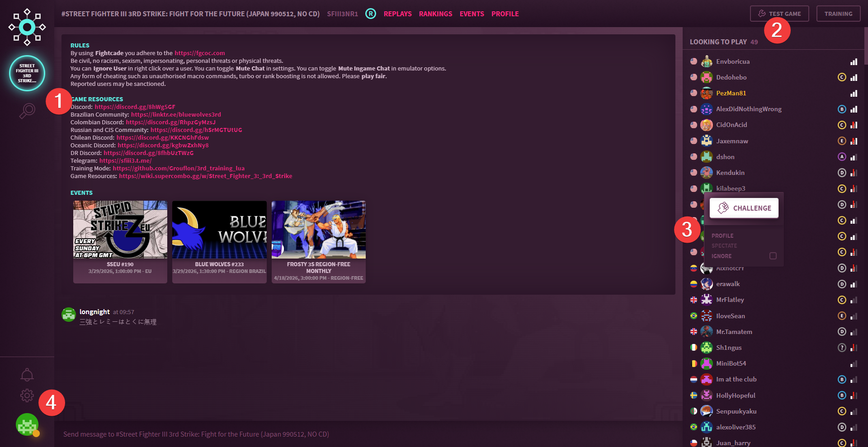Click the Training button

click(838, 14)
